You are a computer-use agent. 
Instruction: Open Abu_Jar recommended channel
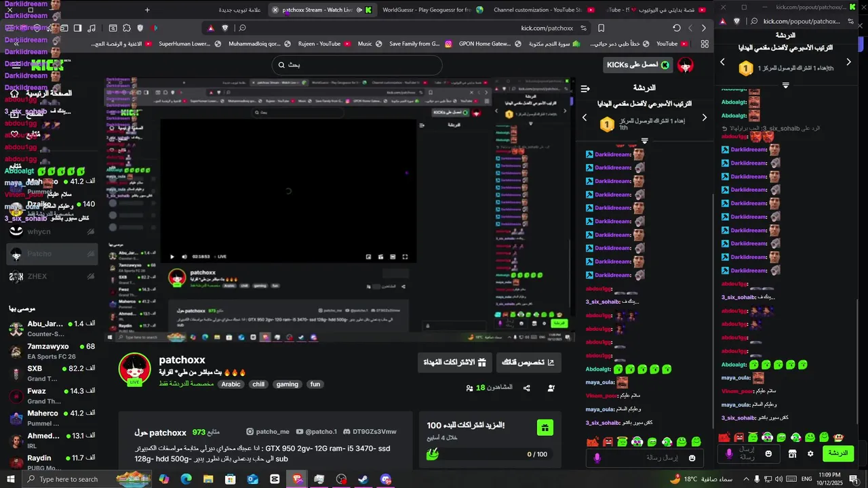coord(52,329)
